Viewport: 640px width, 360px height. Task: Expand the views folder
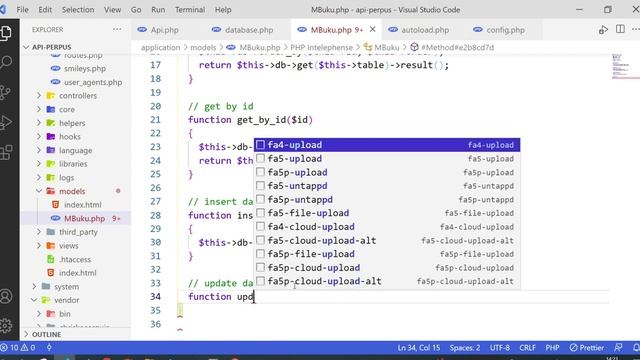39,246
